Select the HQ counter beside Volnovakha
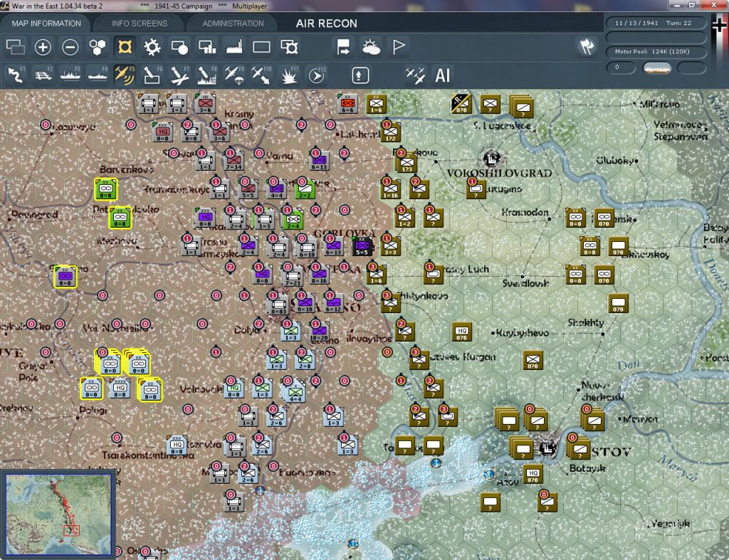729x560 pixels. [x=234, y=389]
